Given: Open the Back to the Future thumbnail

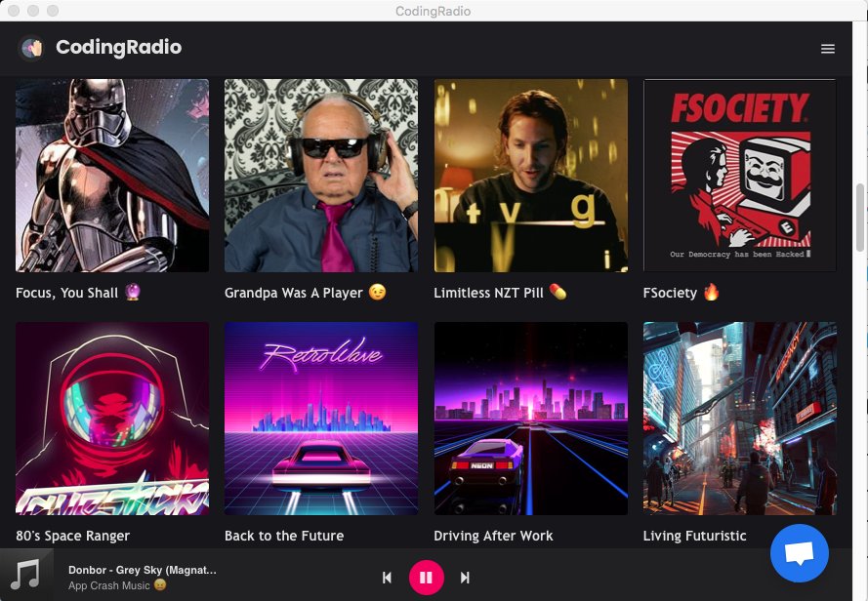Looking at the screenshot, I should pyautogui.click(x=321, y=419).
